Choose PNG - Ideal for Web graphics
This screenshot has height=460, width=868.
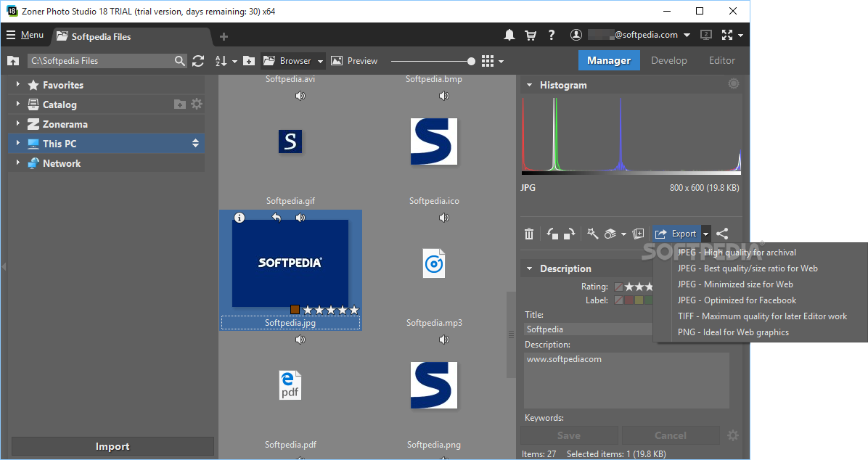pos(733,333)
